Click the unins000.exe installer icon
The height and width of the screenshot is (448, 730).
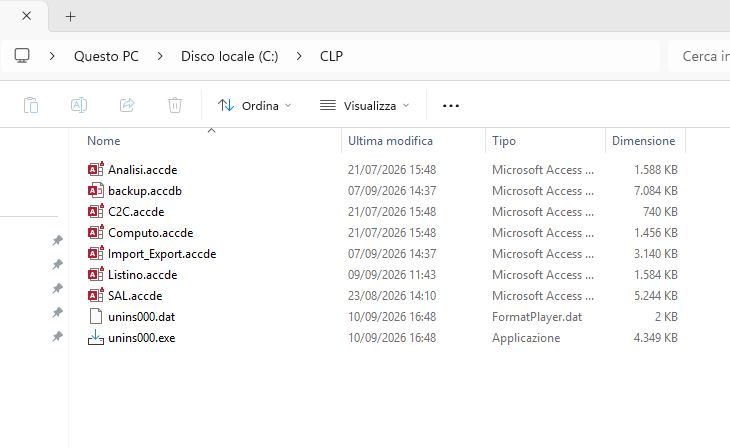95,338
